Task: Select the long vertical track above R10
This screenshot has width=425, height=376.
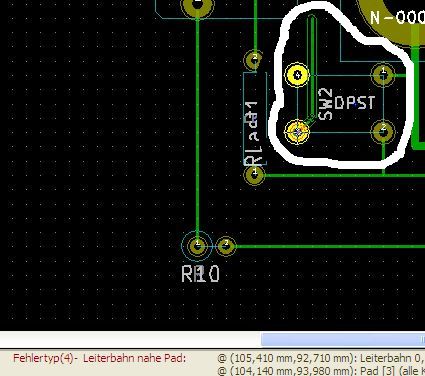Action: tap(198, 127)
